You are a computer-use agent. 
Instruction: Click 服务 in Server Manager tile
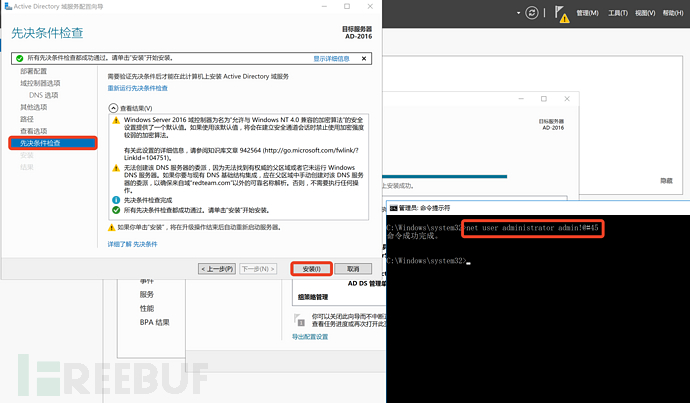click(x=147, y=294)
